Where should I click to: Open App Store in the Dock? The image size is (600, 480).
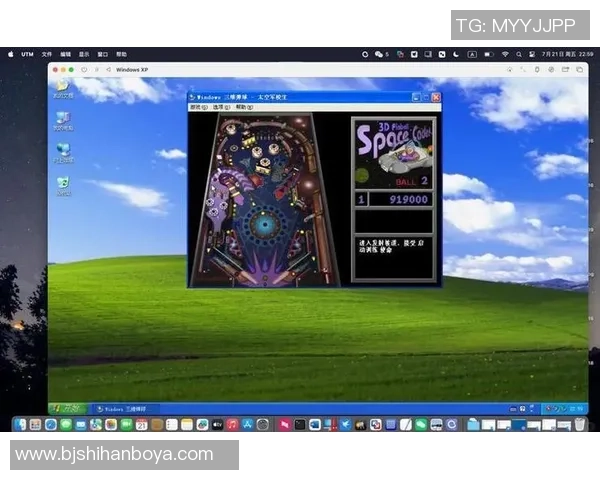[247, 424]
